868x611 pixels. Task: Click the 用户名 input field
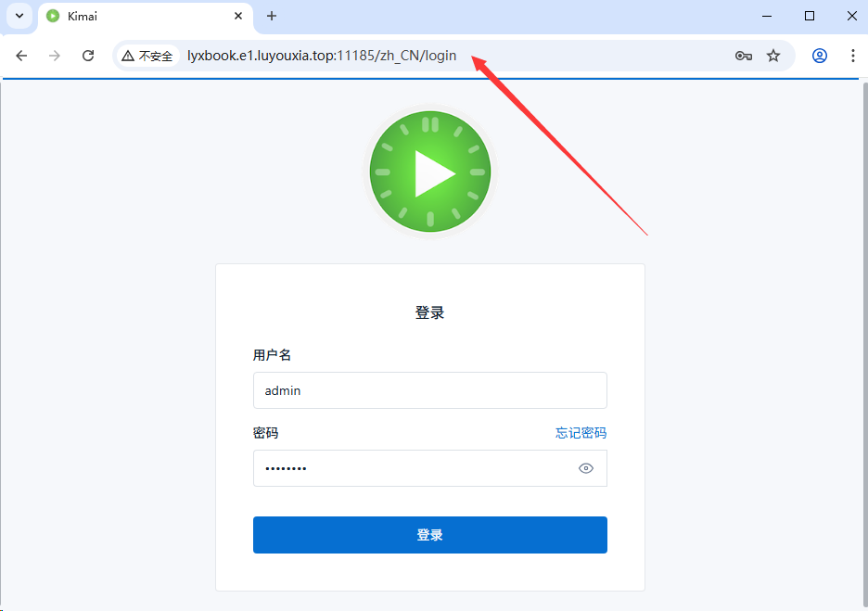pos(430,390)
